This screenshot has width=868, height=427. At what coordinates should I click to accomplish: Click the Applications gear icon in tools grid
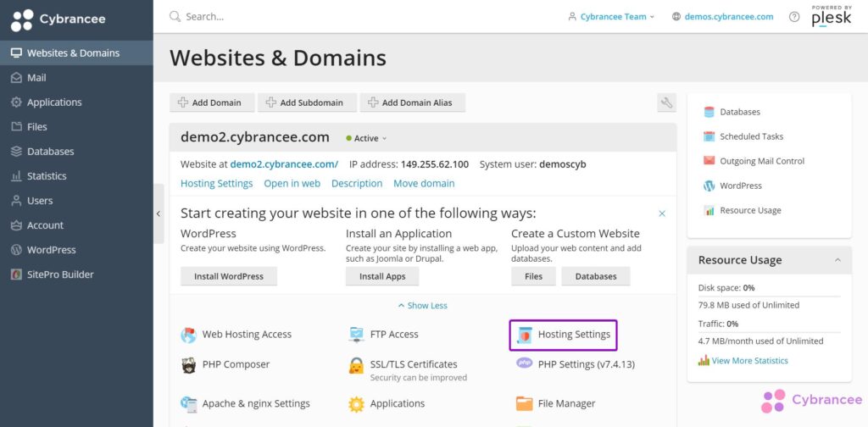coord(356,404)
